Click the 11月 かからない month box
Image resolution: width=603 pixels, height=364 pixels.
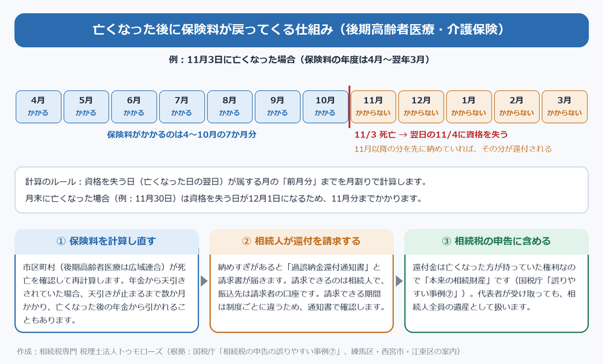click(373, 107)
